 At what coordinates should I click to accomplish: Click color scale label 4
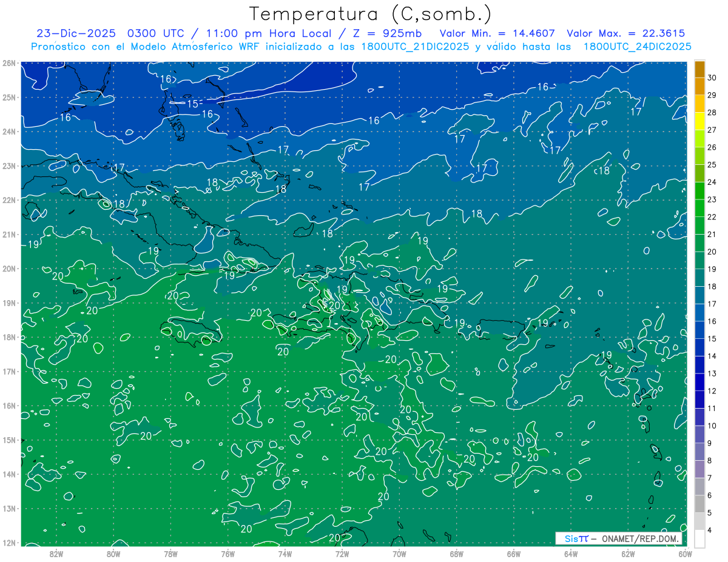pyautogui.click(x=710, y=530)
